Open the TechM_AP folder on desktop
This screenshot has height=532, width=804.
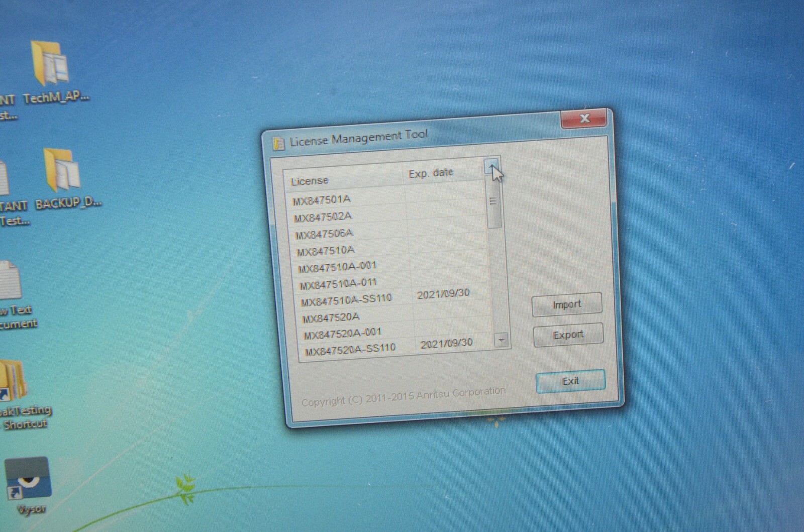50,64
